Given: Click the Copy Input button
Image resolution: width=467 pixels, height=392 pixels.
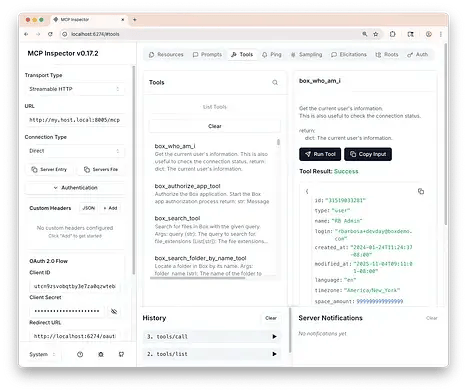Looking at the screenshot, I should point(368,154).
